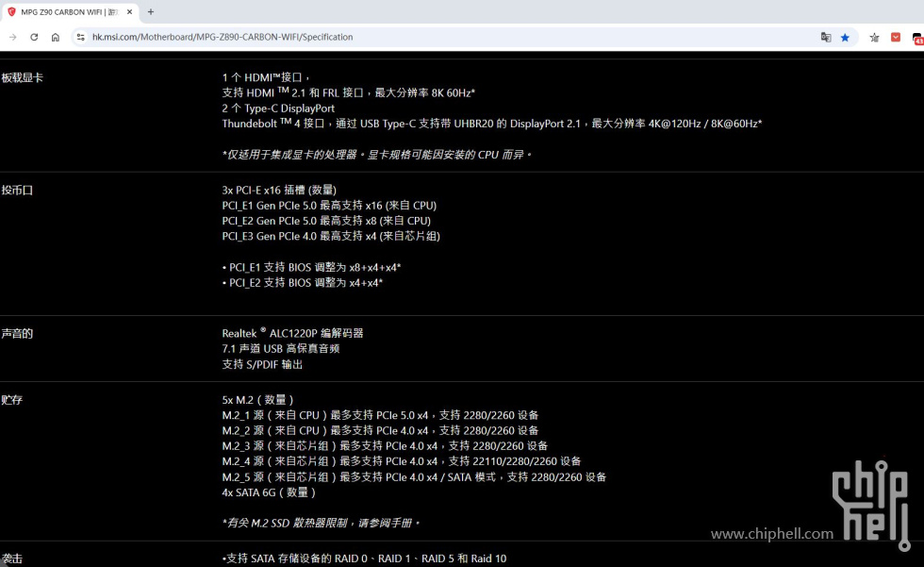
Task: Click the M.2_1 PCIe 5.0 x4 line
Action: [380, 415]
